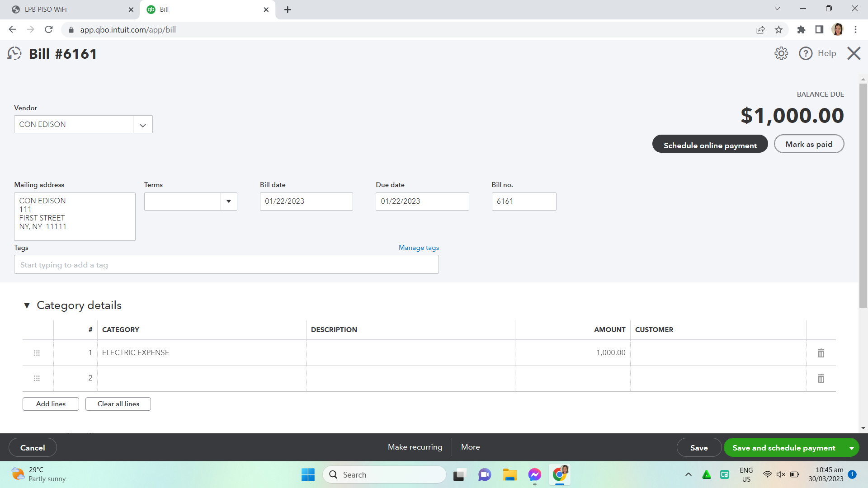Click the Manage tags link
The height and width of the screenshot is (488, 868).
419,248
